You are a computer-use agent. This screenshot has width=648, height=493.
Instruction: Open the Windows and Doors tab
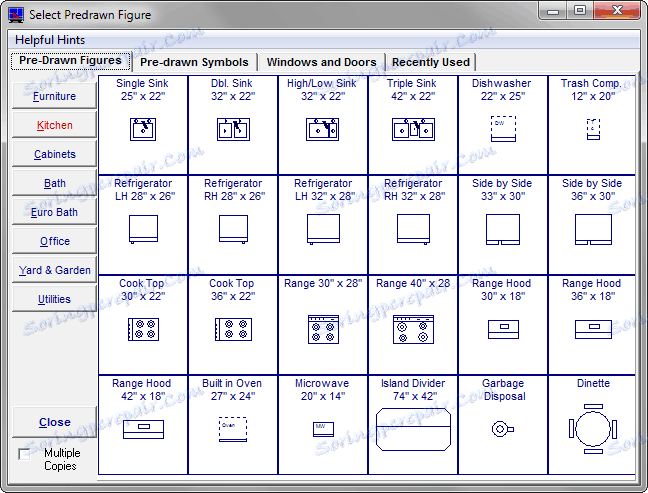(x=321, y=62)
